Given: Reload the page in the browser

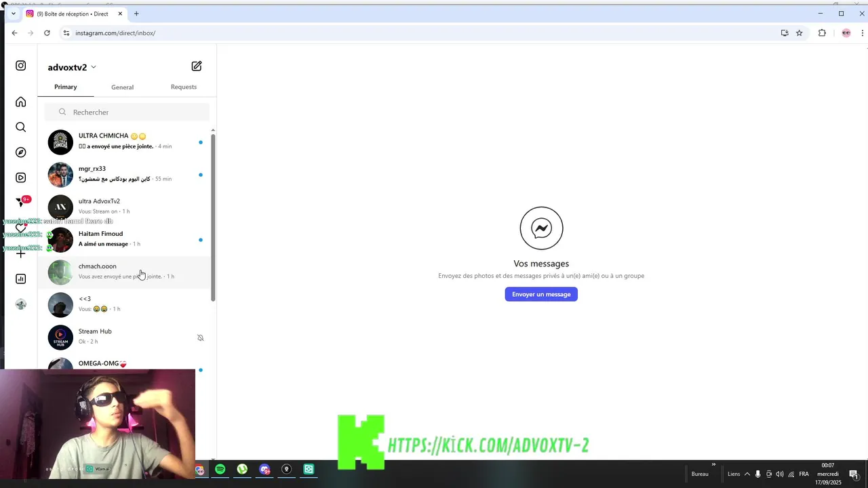Looking at the screenshot, I should (x=47, y=33).
